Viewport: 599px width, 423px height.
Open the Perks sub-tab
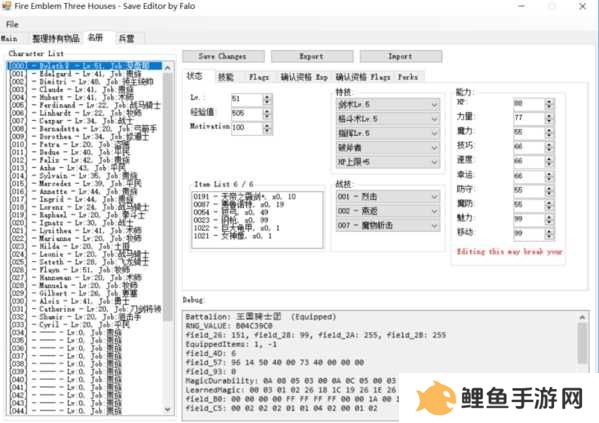click(x=408, y=77)
